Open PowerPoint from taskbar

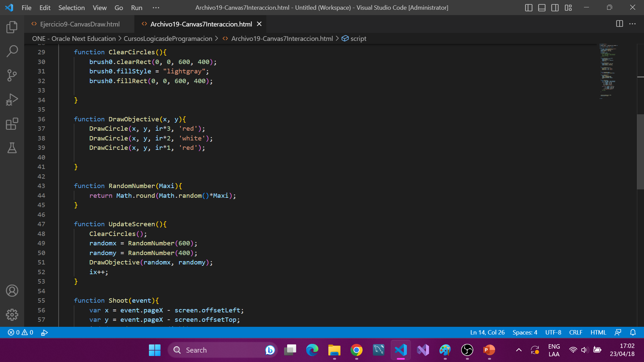click(x=489, y=350)
